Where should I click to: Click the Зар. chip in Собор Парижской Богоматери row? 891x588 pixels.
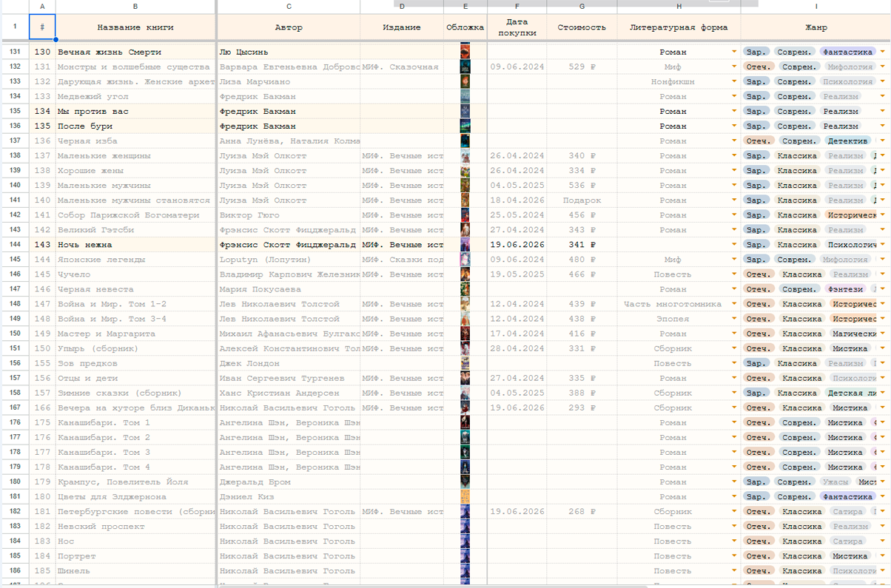[x=756, y=215]
